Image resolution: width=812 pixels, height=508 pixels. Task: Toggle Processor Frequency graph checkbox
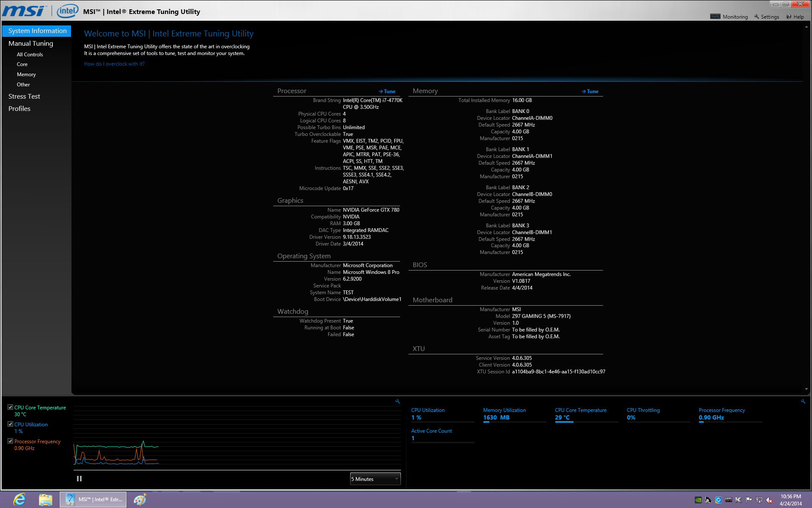(11, 441)
